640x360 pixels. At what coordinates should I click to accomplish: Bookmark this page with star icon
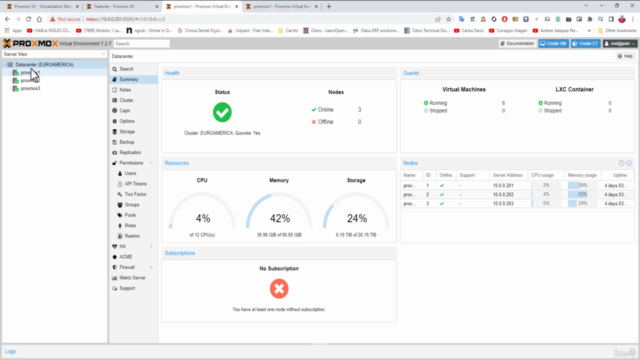449,19
